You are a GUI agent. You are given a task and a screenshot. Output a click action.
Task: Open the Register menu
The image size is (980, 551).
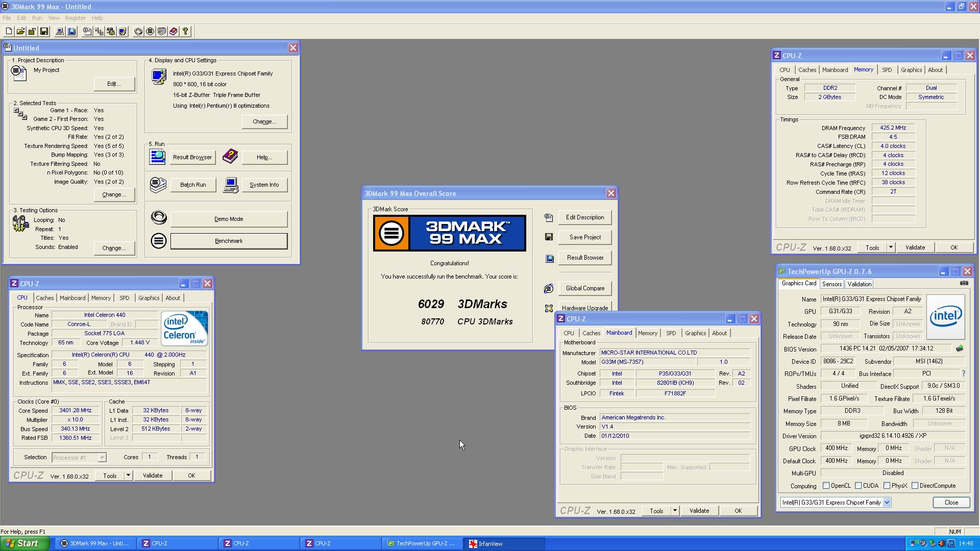tap(76, 18)
